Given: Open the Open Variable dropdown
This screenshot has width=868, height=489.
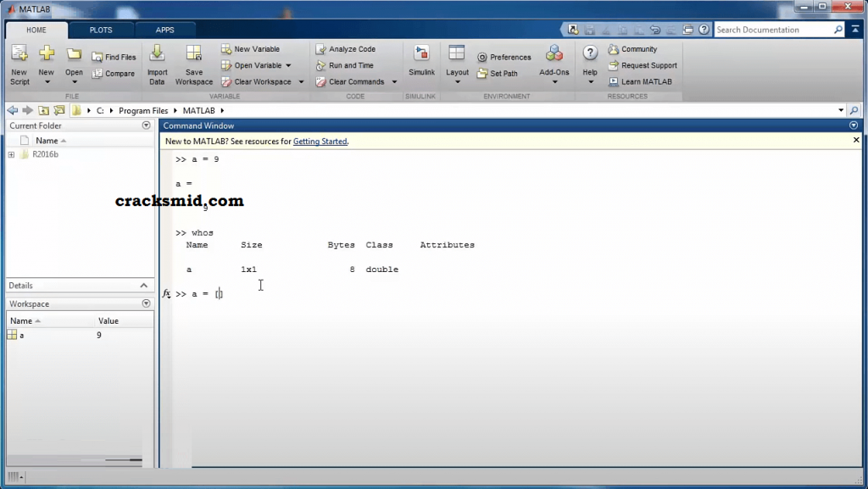Looking at the screenshot, I should pyautogui.click(x=288, y=65).
